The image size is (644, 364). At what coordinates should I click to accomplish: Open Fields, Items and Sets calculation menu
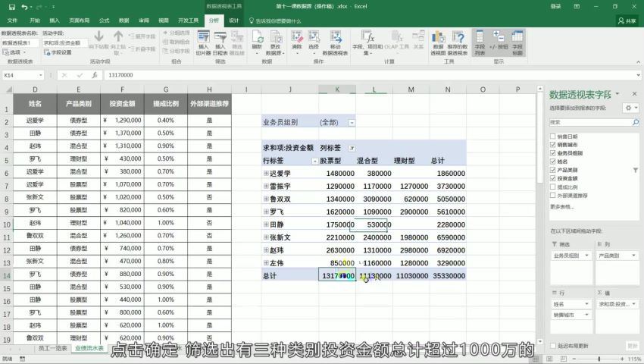click(x=367, y=42)
